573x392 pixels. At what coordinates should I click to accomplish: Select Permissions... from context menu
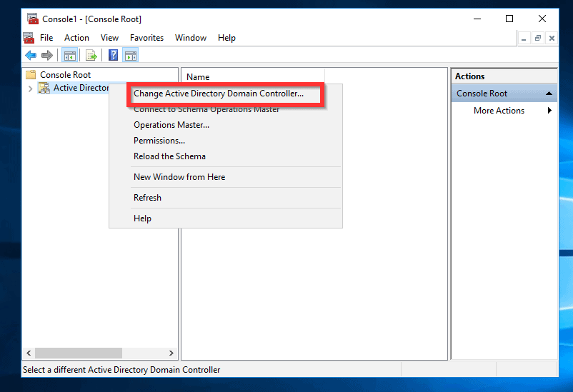[x=226, y=141]
